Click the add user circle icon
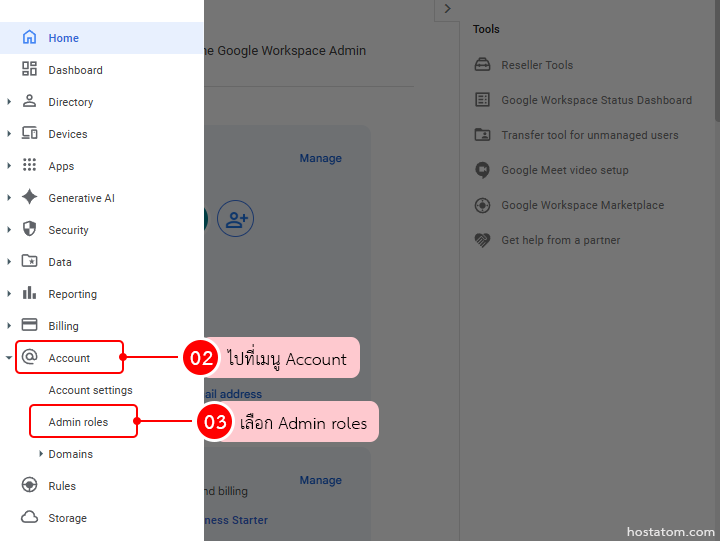This screenshot has width=720, height=541. (236, 219)
